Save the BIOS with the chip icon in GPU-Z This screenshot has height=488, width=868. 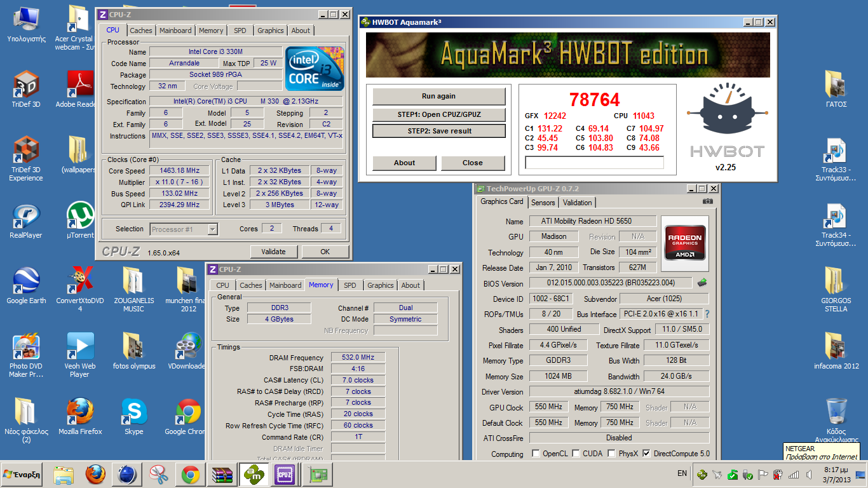(x=702, y=283)
